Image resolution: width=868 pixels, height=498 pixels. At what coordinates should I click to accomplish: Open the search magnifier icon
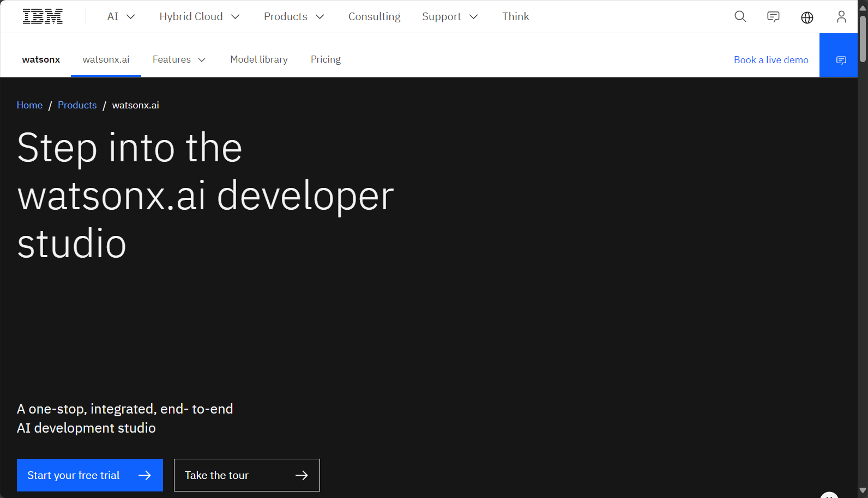pos(740,17)
